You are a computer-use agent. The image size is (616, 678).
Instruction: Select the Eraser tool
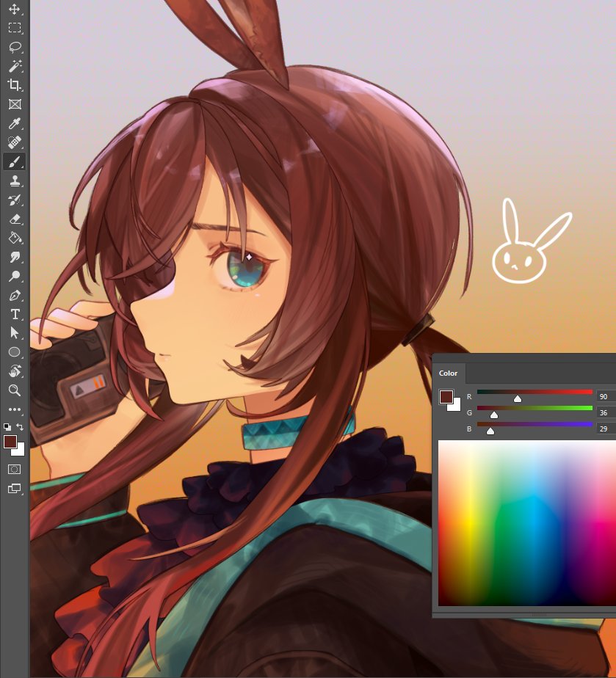click(x=14, y=219)
